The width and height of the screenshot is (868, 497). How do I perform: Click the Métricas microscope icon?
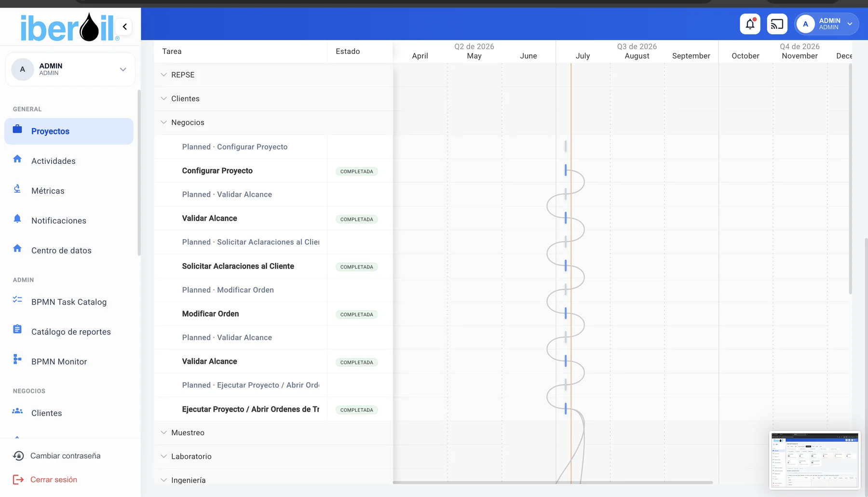(17, 189)
